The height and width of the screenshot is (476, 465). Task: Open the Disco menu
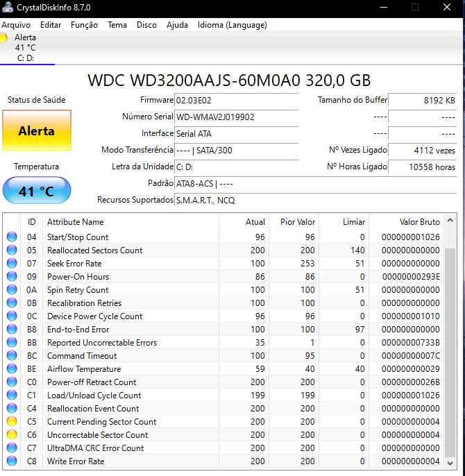[146, 25]
